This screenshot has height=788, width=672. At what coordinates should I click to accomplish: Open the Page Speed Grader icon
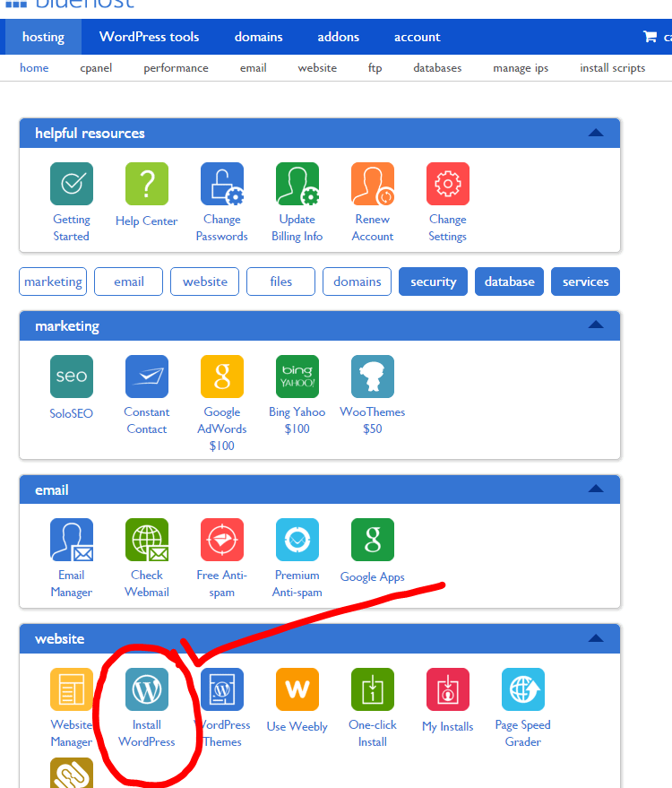tap(523, 689)
